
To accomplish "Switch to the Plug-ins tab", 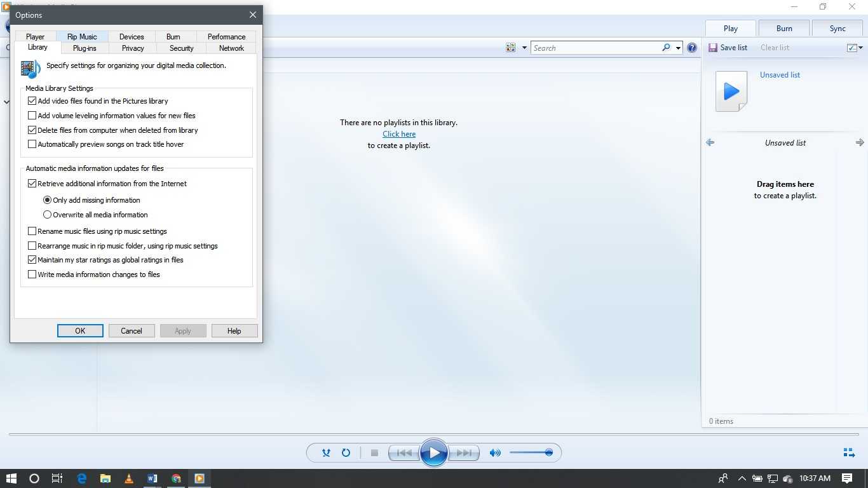I will point(85,48).
